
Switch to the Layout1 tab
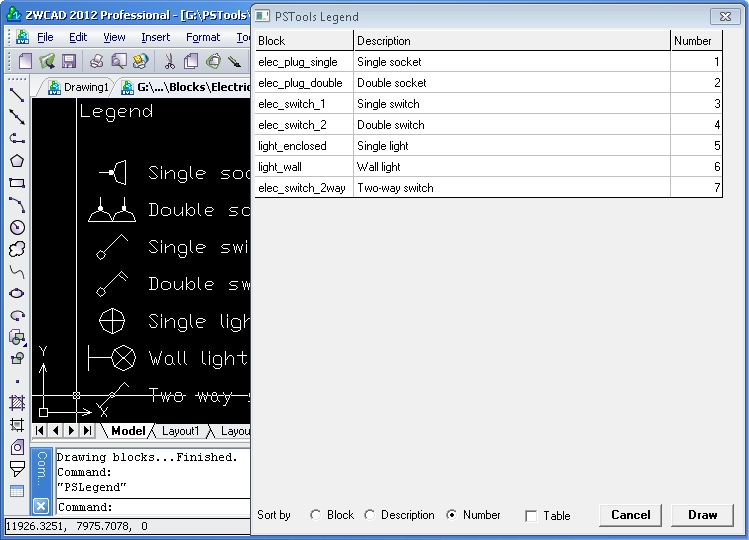180,431
